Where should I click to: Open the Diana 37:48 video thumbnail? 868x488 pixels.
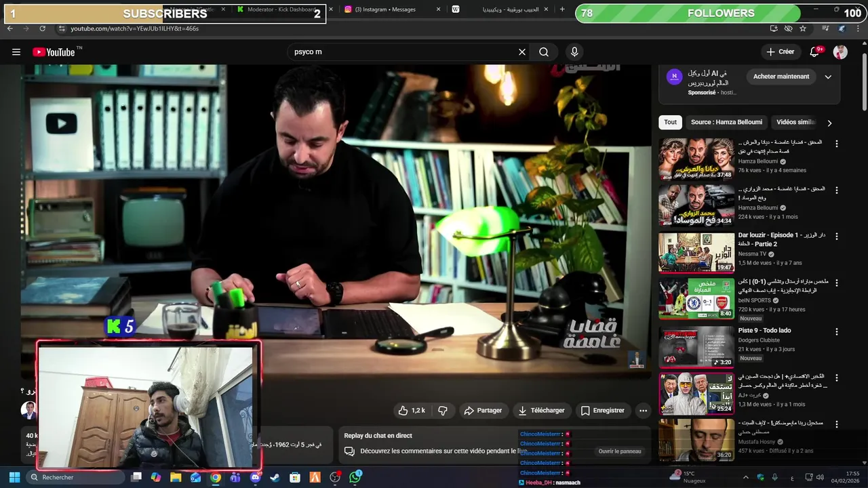coord(696,159)
